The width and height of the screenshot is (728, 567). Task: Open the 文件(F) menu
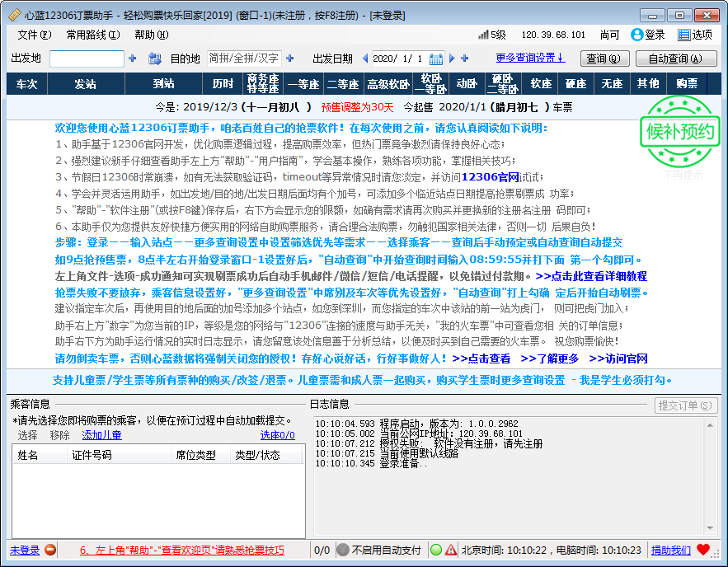(x=35, y=35)
